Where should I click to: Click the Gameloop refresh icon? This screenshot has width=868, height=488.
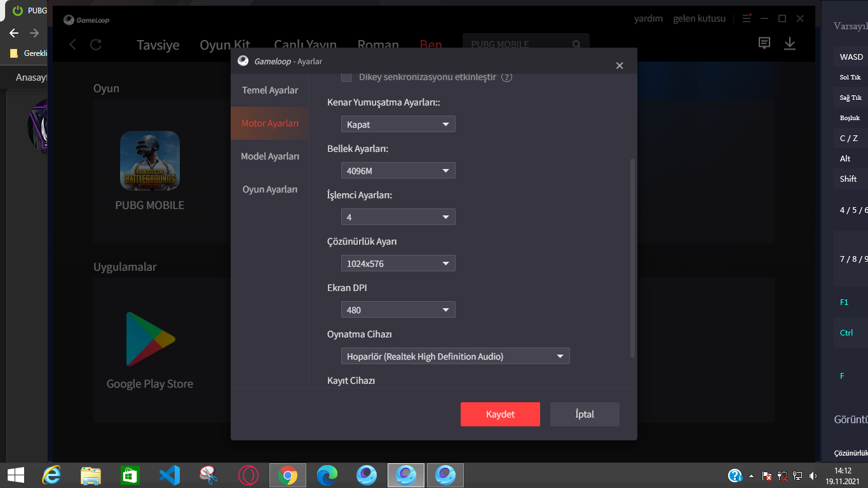pyautogui.click(x=96, y=44)
